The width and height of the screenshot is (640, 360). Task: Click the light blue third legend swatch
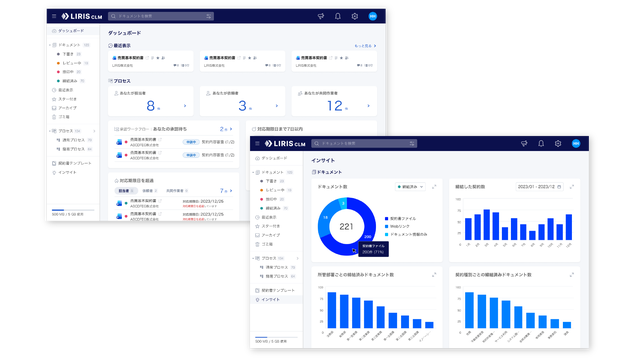[x=387, y=234]
